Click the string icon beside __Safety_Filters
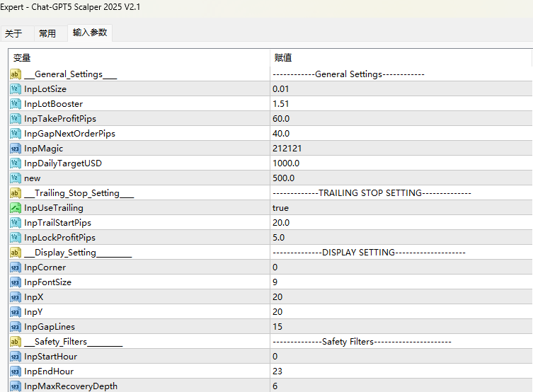 tap(16, 342)
